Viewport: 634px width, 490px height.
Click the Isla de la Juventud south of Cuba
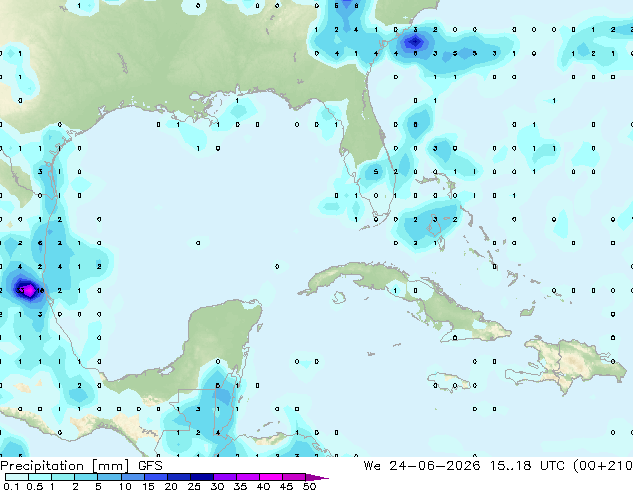[339, 298]
